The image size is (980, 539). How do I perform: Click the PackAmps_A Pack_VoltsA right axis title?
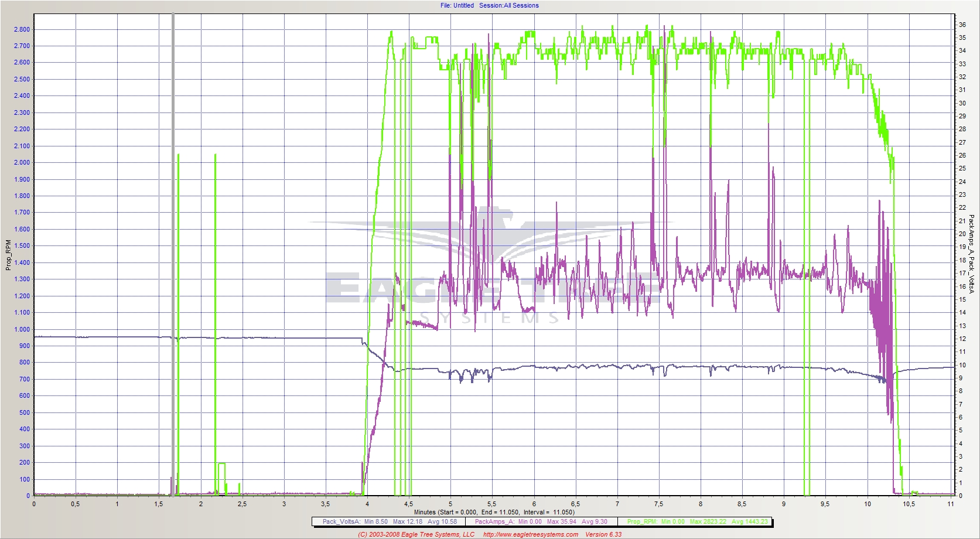971,254
